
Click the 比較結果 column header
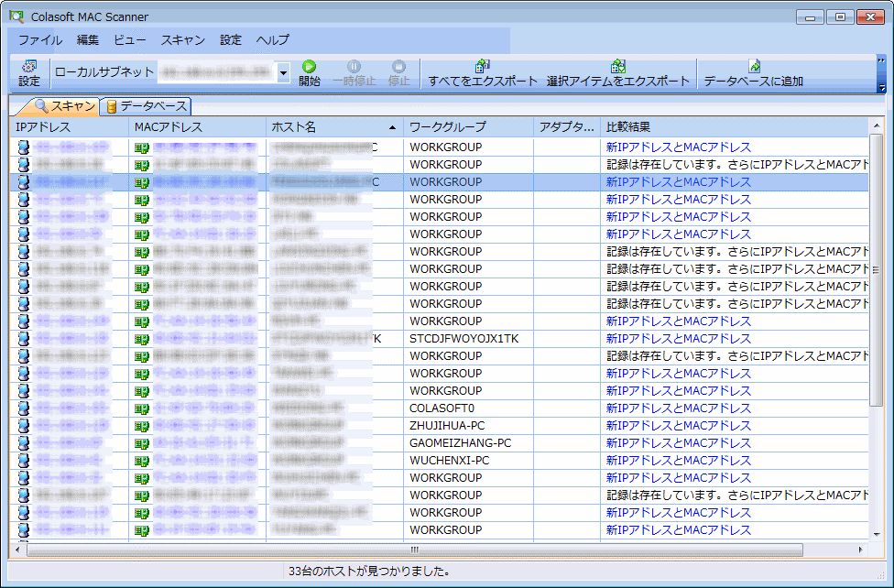click(628, 127)
